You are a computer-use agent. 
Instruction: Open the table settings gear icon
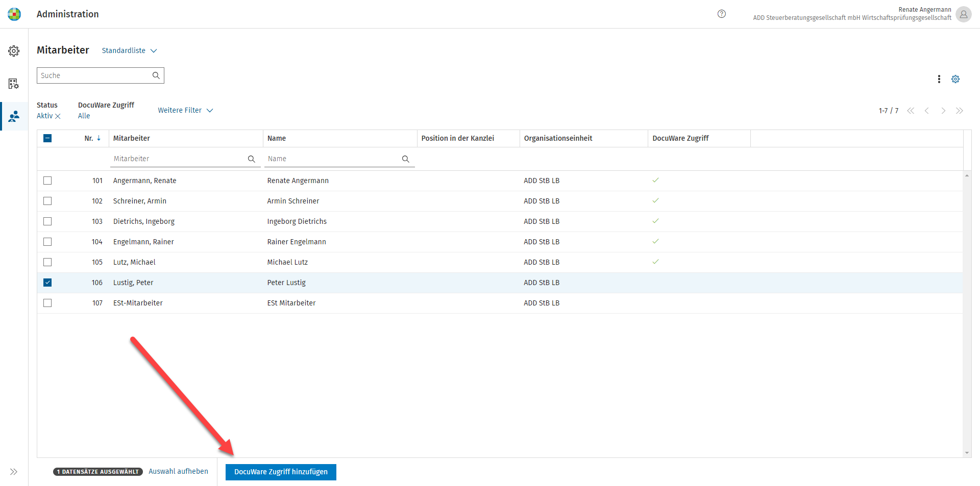tap(955, 79)
